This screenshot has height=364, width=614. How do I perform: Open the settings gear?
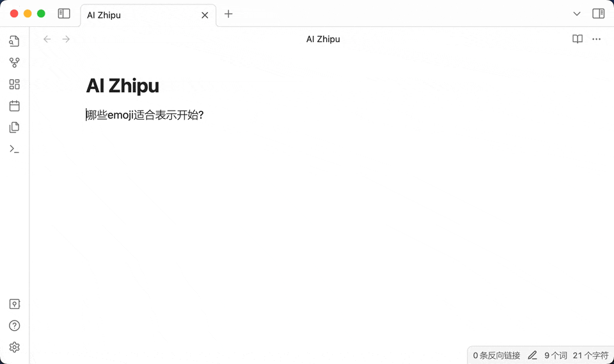tap(15, 347)
